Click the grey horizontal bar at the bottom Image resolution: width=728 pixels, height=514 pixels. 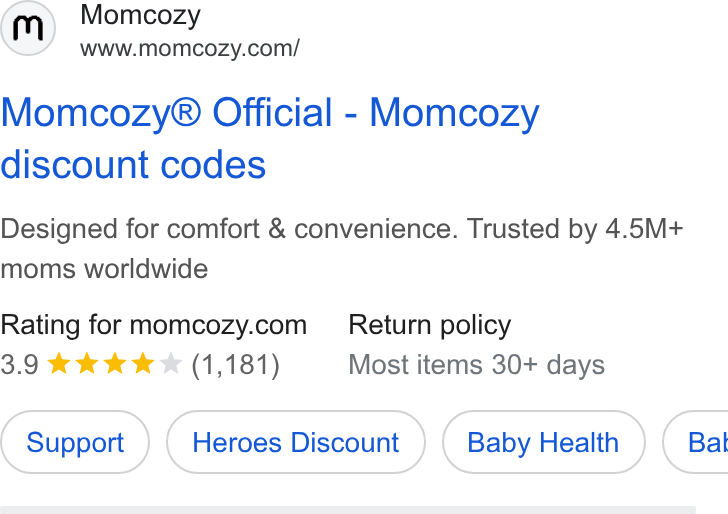click(x=348, y=510)
